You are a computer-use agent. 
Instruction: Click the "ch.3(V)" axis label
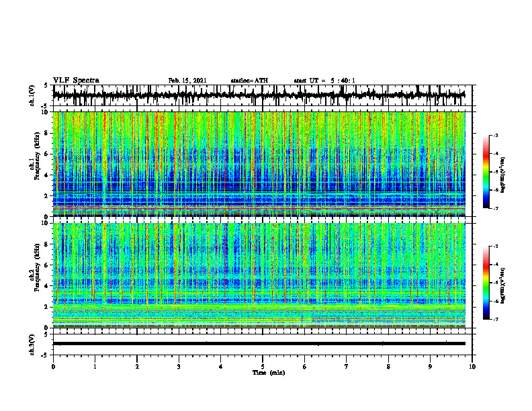32,345
